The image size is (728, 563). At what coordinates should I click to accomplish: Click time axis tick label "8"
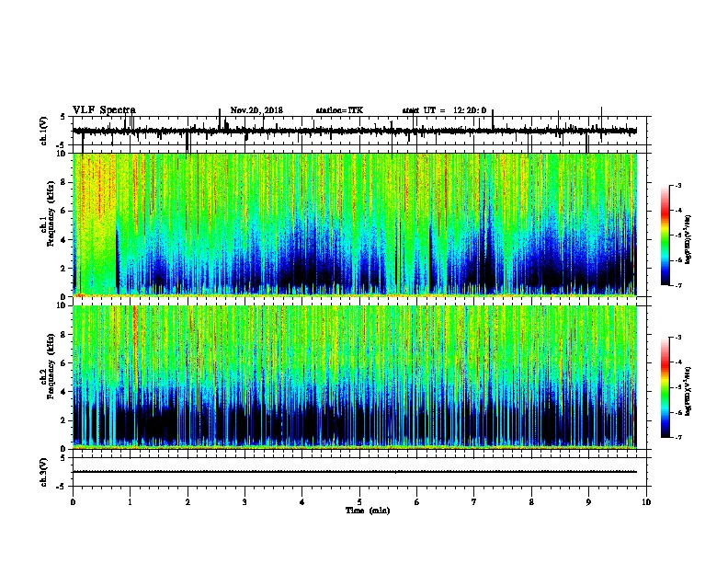tap(531, 502)
